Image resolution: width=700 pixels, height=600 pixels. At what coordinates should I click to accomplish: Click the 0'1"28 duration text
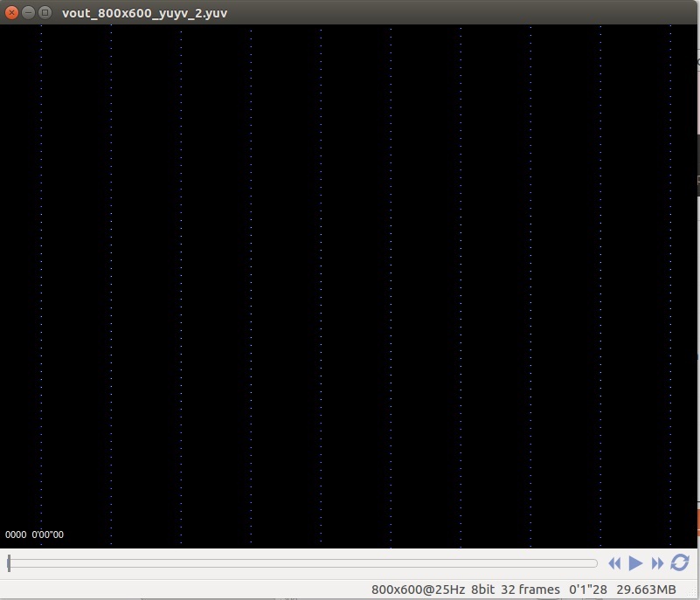588,590
